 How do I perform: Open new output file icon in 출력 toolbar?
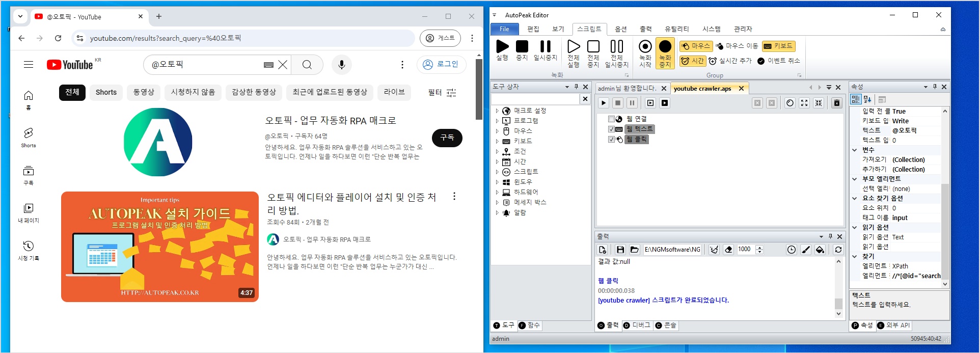(x=603, y=250)
